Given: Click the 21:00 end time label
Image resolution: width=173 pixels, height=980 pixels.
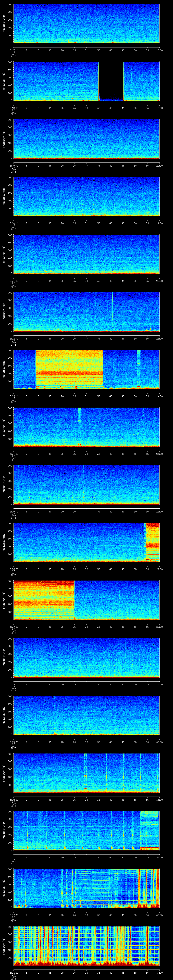Looking at the screenshot, I should pos(160,223).
